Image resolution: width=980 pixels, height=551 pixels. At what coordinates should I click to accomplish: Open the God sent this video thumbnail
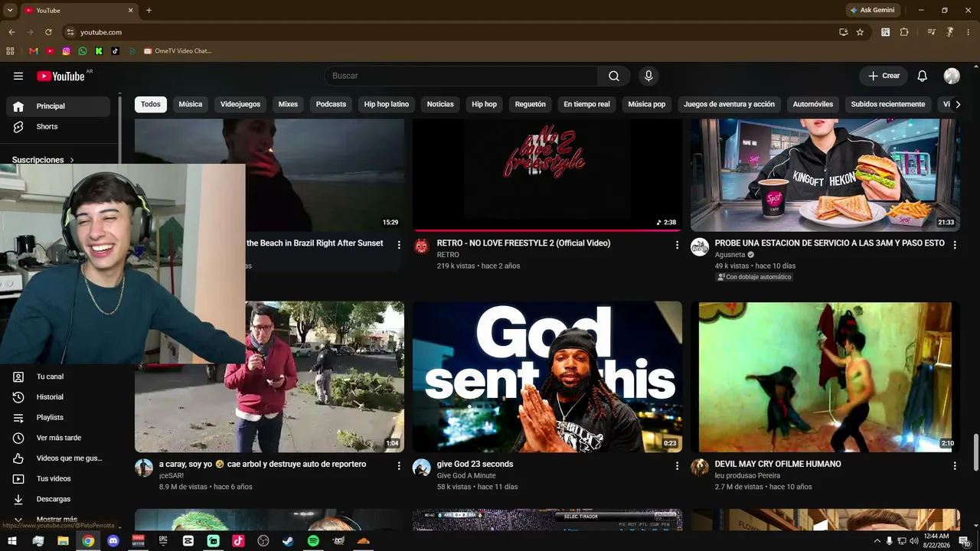click(x=547, y=377)
